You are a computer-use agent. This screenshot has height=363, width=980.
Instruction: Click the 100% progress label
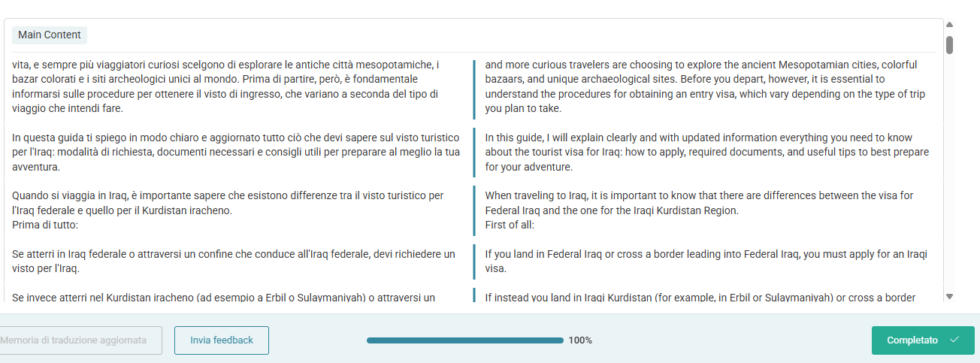(x=580, y=340)
